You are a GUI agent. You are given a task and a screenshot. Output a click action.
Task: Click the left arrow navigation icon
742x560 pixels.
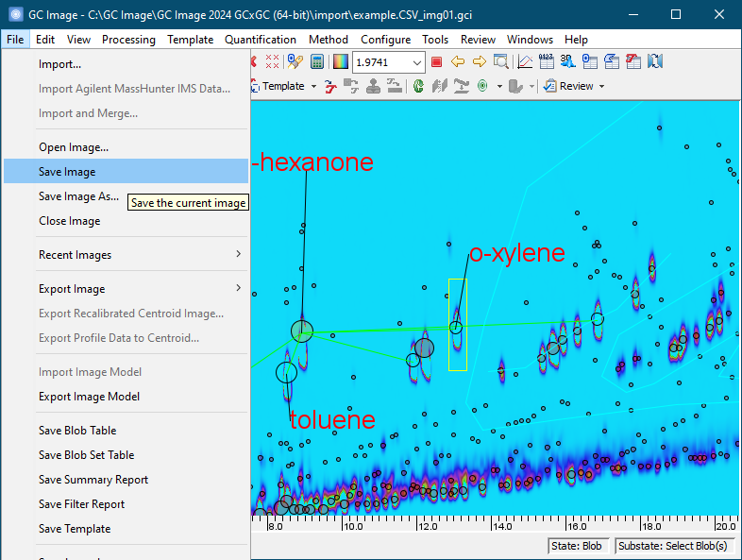click(x=458, y=62)
